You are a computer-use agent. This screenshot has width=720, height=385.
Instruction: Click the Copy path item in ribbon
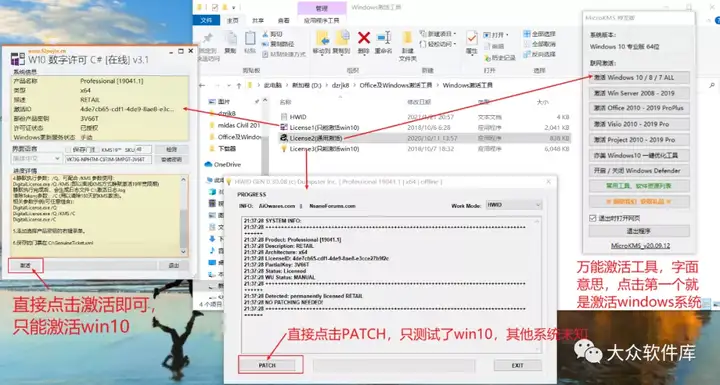278,44
